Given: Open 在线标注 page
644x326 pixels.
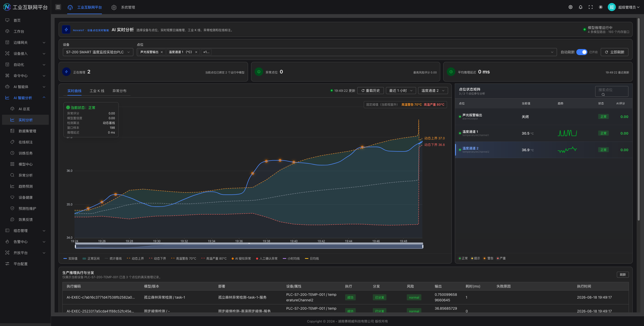Looking at the screenshot, I should point(25,142).
